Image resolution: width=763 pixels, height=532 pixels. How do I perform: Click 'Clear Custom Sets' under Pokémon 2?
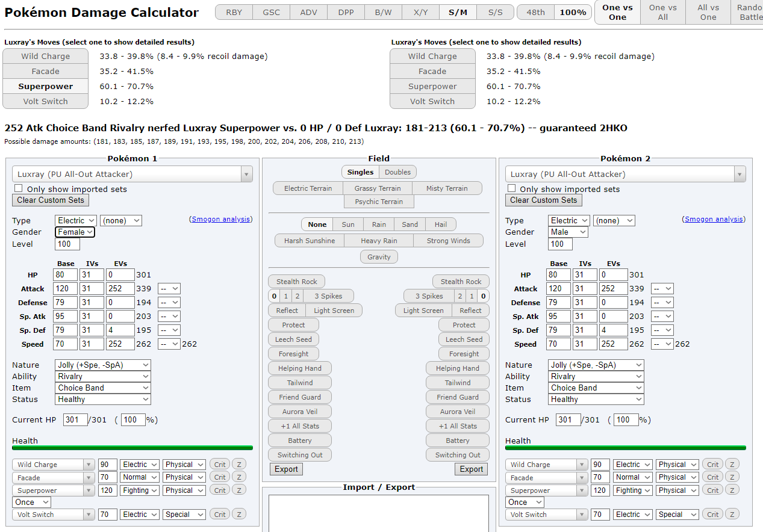(544, 200)
